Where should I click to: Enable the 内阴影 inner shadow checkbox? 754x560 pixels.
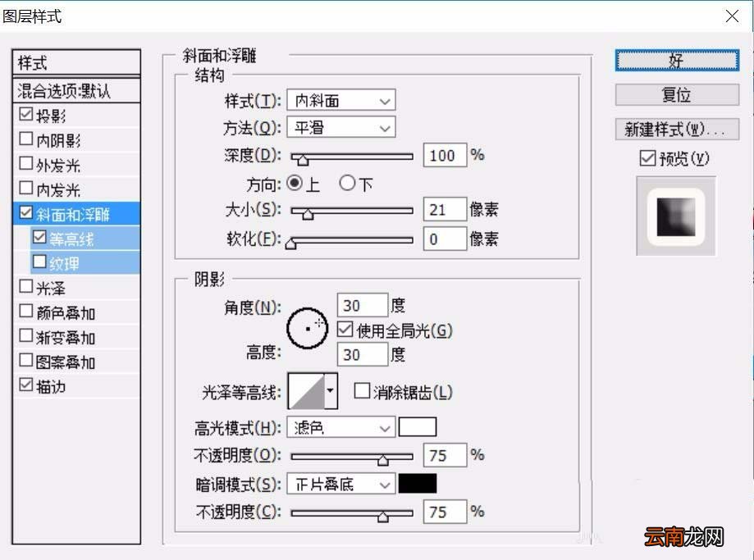point(25,139)
